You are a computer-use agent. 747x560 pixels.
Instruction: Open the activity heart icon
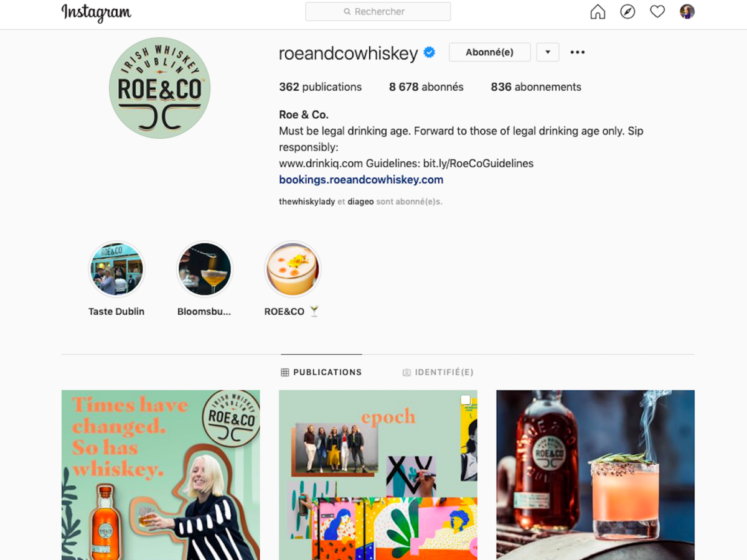tap(657, 12)
